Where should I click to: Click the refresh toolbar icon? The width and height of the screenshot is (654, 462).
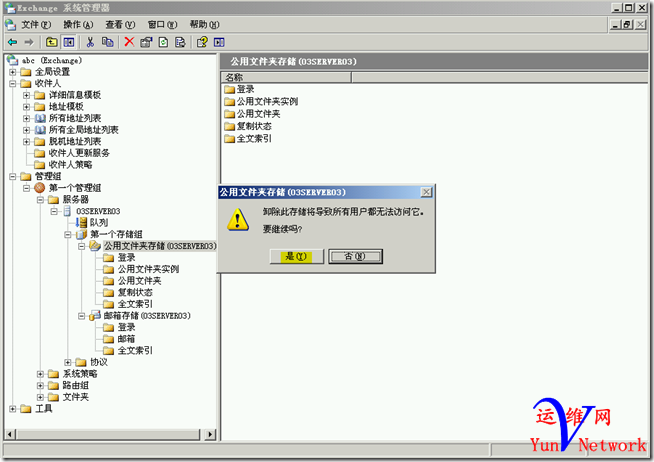pos(163,42)
